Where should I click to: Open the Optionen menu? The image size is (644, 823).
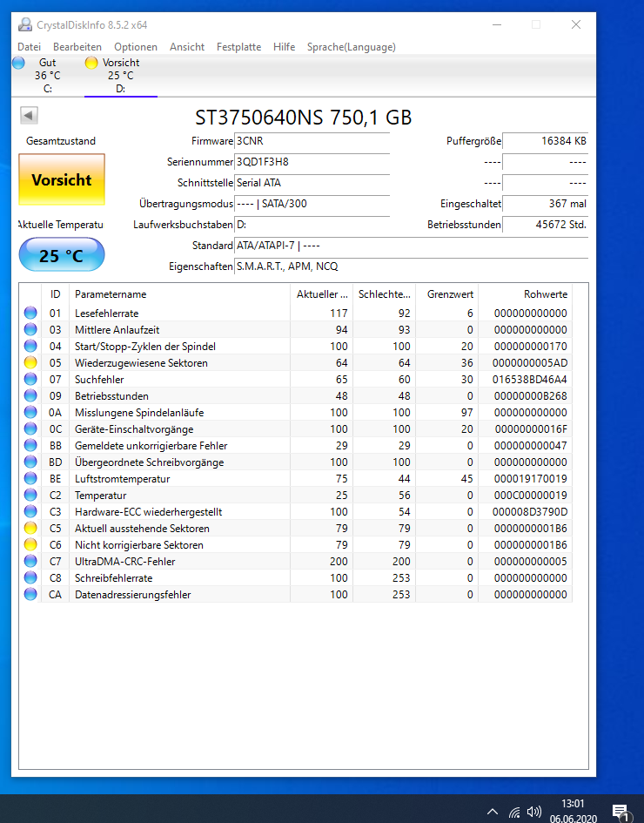(135, 47)
